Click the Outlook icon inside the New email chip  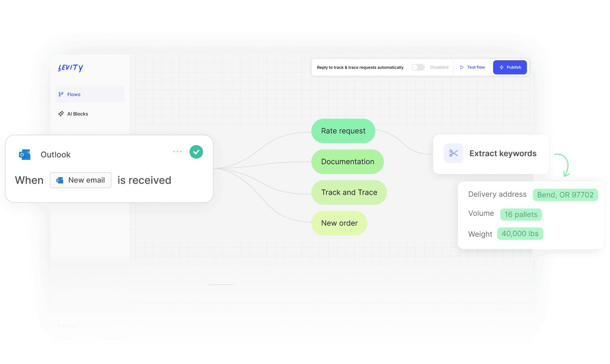click(x=60, y=180)
